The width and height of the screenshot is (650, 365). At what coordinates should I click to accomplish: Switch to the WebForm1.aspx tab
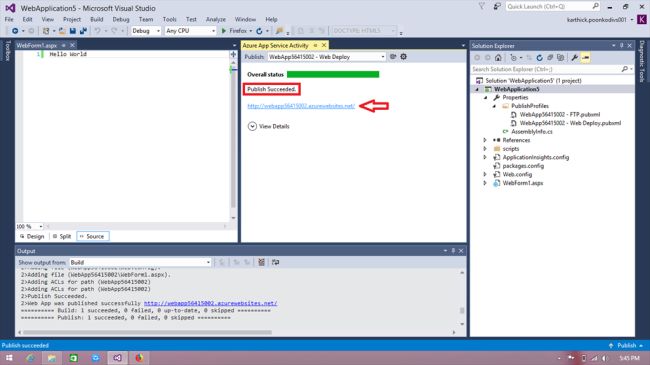[x=36, y=45]
